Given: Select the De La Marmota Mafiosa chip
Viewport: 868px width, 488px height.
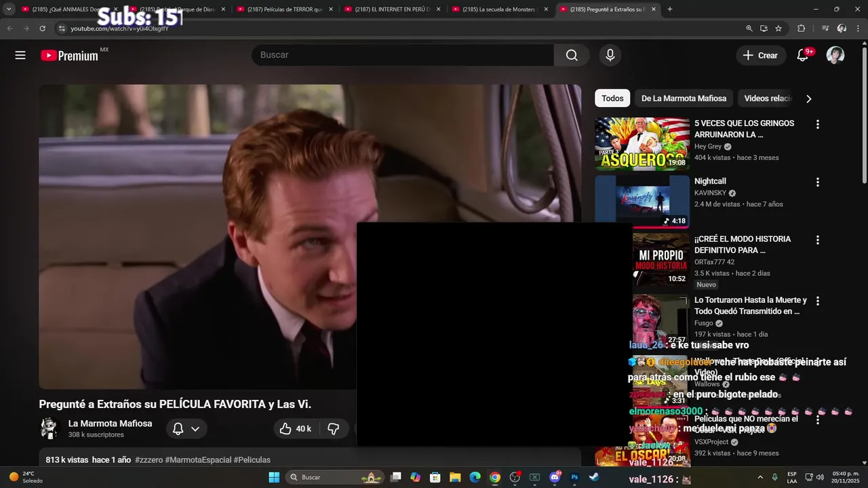Looking at the screenshot, I should 684,98.
